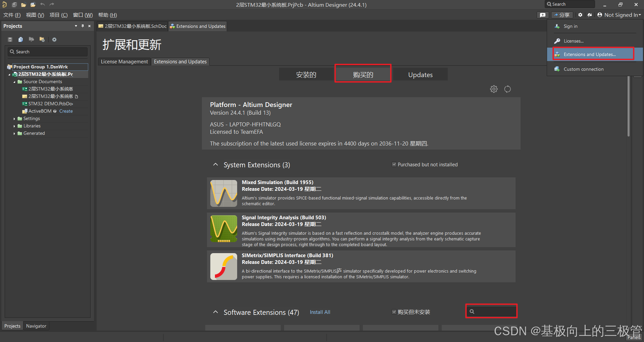Screen dimensions: 644x342
Task: Collapse the Software Extensions section
Action: click(216, 312)
